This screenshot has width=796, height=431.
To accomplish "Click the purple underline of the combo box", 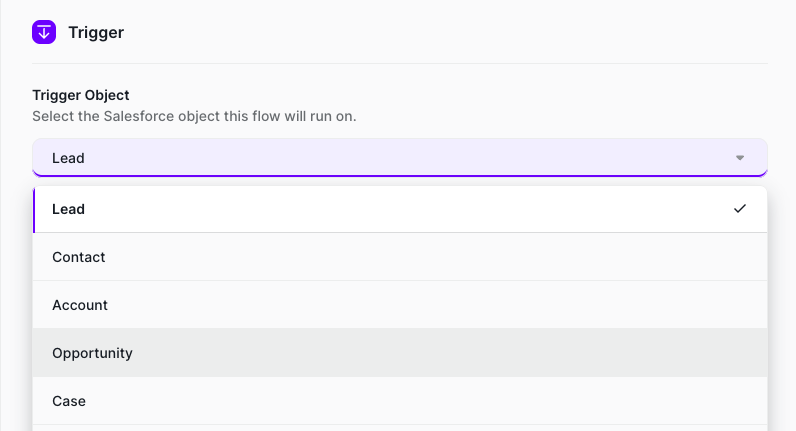I will pyautogui.click(x=400, y=176).
